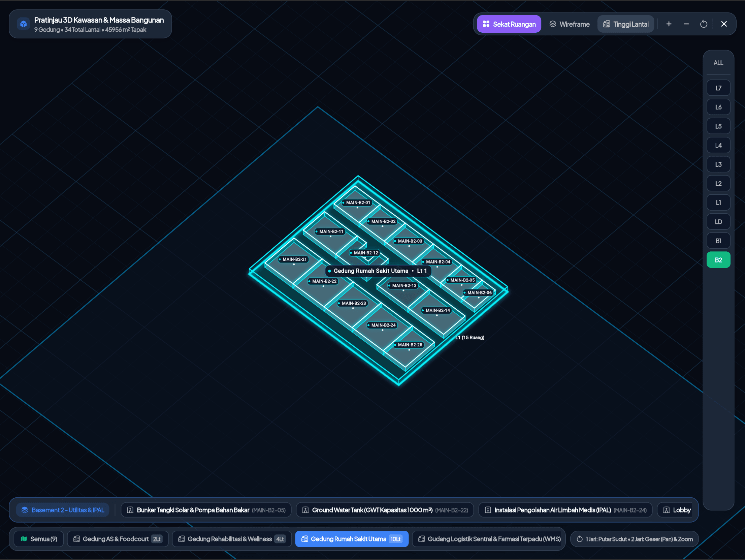Click the Lobby room icon
The width and height of the screenshot is (745, 560).
point(666,510)
